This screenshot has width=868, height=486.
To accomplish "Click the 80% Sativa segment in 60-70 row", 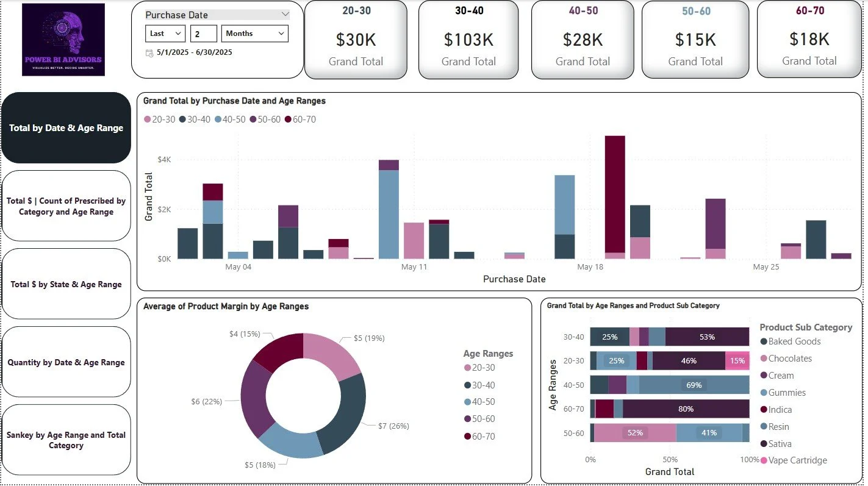I will (686, 409).
